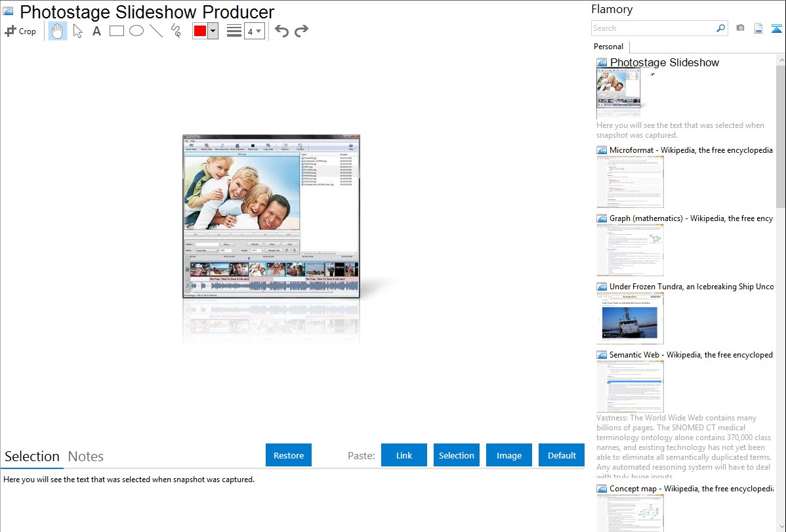Image resolution: width=786 pixels, height=532 pixels.
Task: Open Concept map snapshot thumbnail
Action: (x=630, y=513)
